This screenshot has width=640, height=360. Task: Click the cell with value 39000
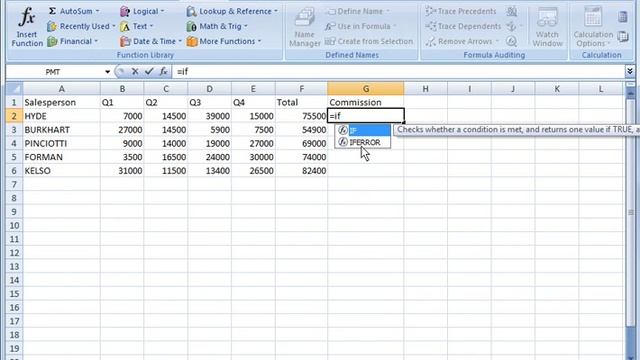tap(209, 116)
